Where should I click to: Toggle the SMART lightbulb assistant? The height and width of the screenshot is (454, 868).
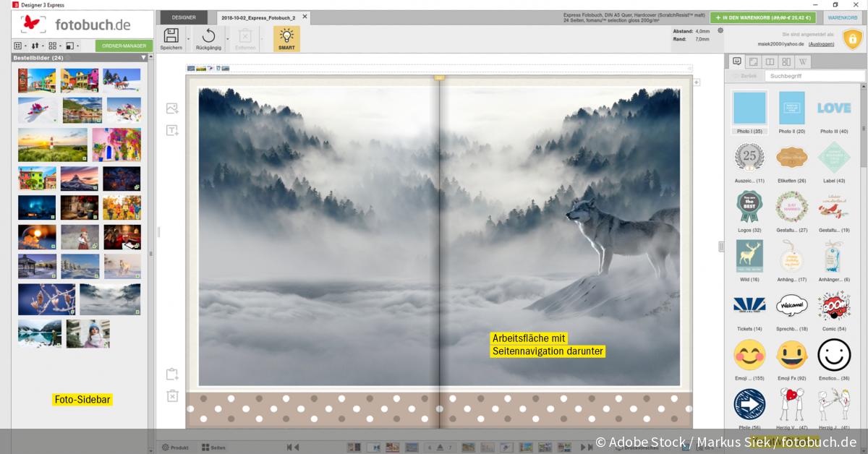(286, 38)
